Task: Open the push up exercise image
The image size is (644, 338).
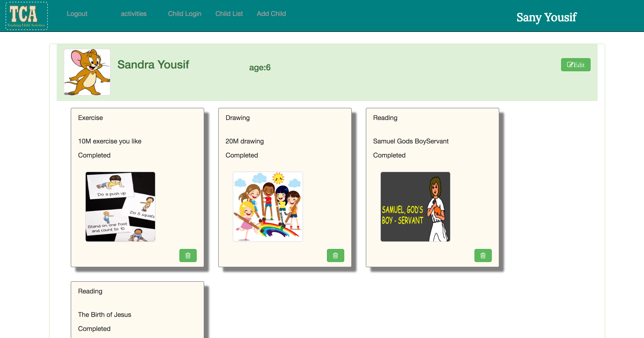Action: [x=120, y=207]
